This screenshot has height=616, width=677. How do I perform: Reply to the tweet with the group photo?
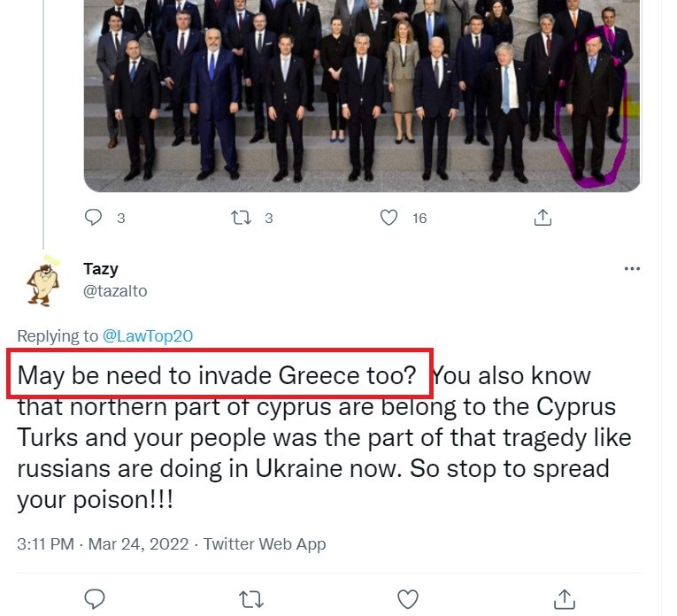95,217
